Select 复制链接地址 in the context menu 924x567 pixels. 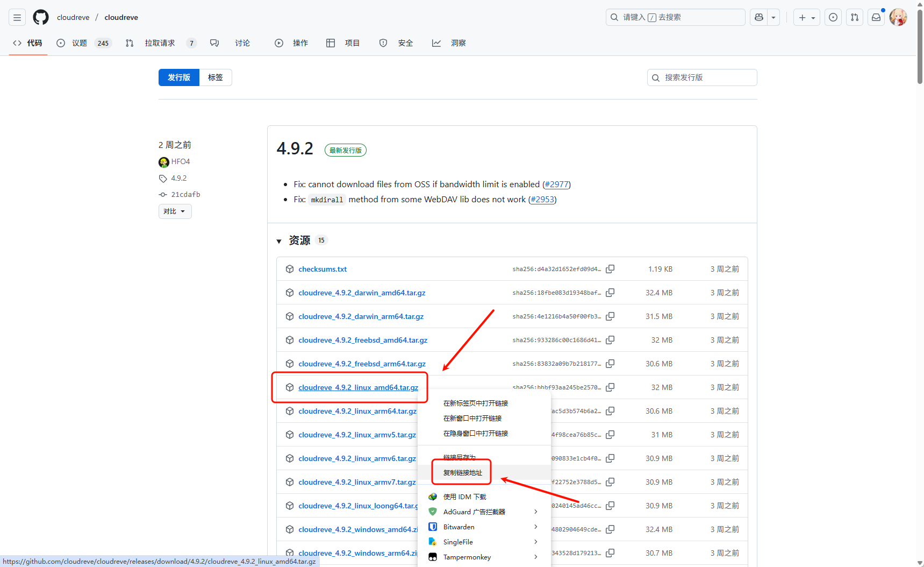click(x=463, y=472)
